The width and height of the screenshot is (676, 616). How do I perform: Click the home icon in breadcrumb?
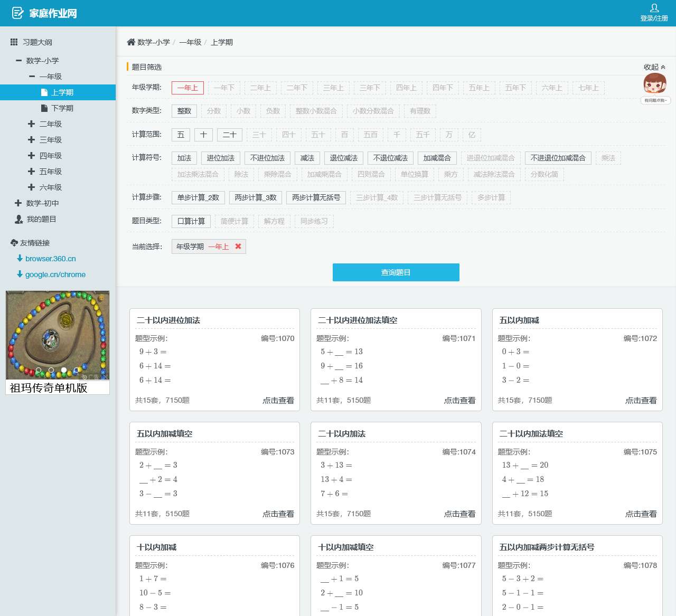[x=131, y=42]
